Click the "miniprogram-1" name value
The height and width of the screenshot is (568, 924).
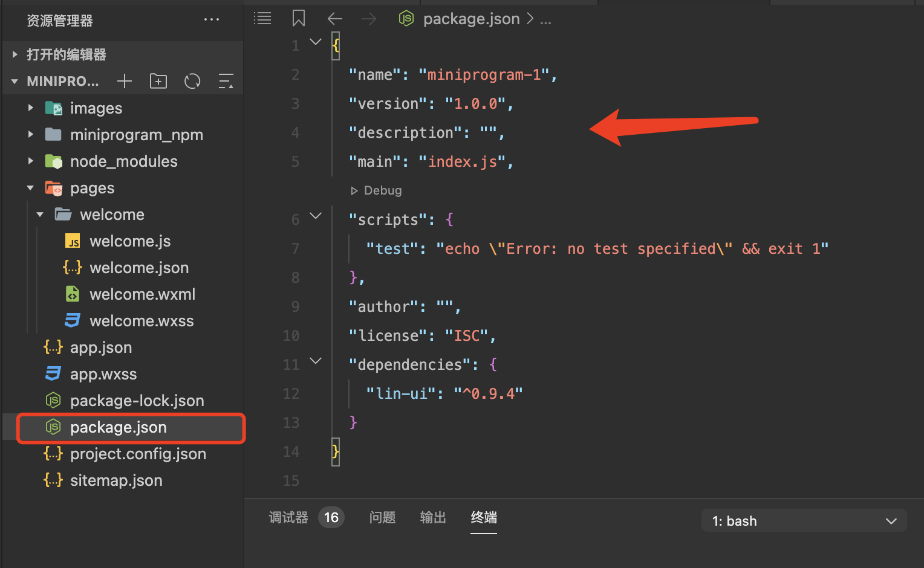coord(484,74)
